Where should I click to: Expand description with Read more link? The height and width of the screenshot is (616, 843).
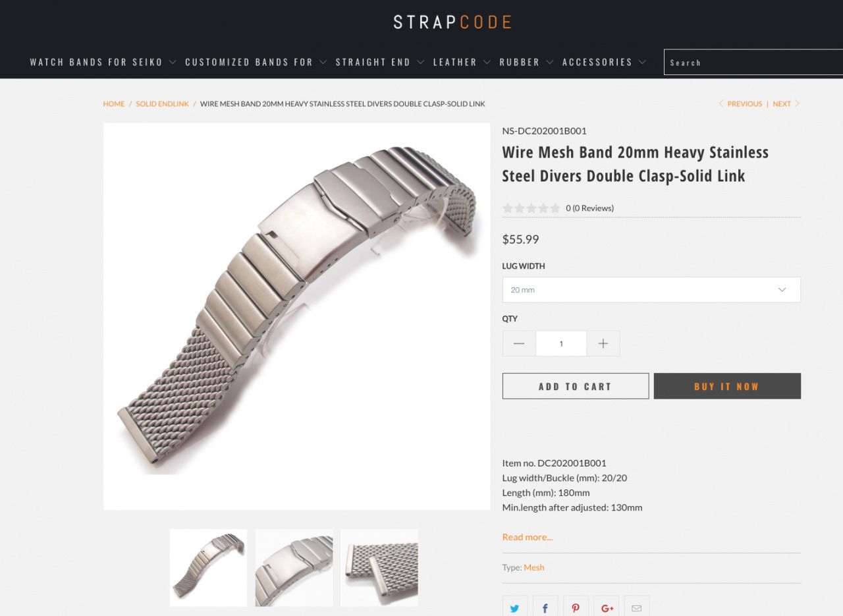point(527,537)
